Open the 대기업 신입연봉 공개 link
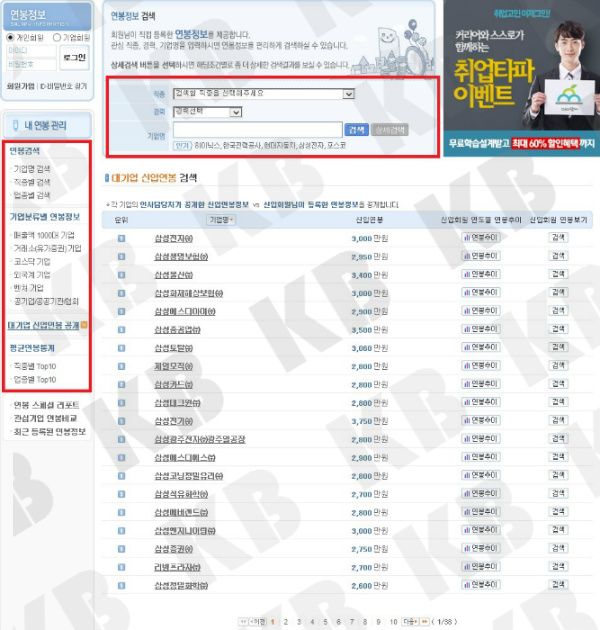 (43, 325)
